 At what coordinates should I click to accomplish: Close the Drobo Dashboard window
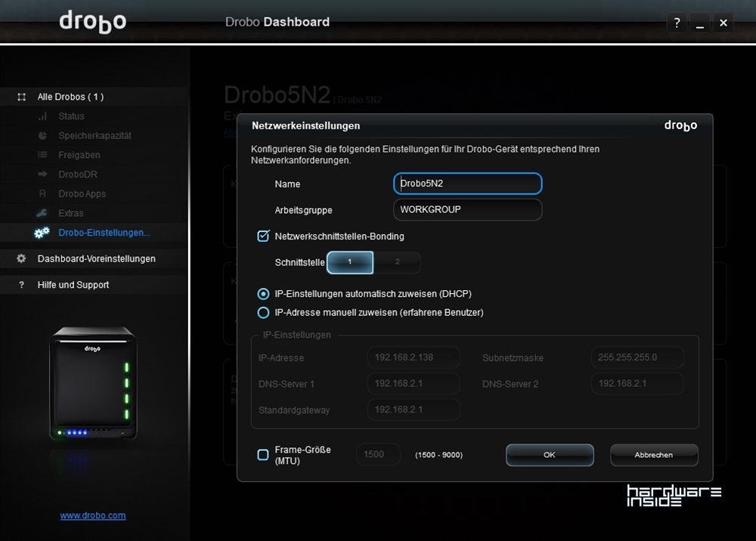pos(723,23)
